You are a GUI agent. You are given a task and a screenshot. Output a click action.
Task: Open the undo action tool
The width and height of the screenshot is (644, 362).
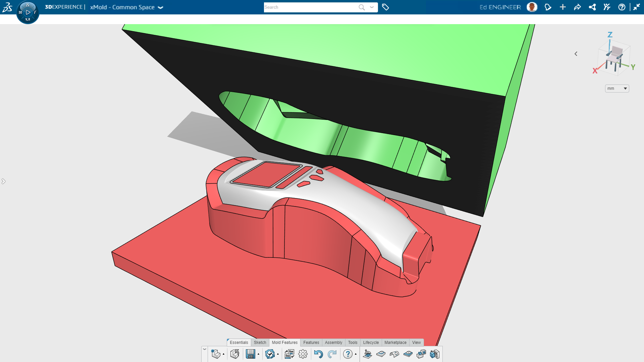pos(318,354)
